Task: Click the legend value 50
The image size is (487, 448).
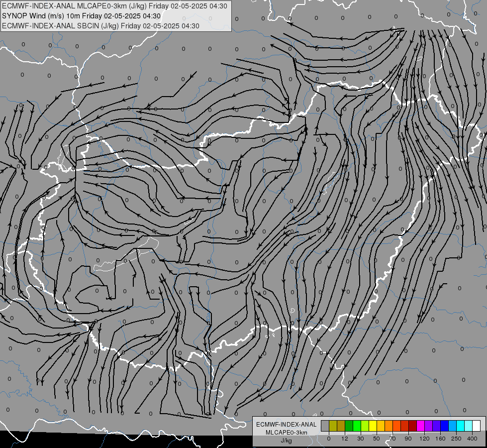Action: 377,439
